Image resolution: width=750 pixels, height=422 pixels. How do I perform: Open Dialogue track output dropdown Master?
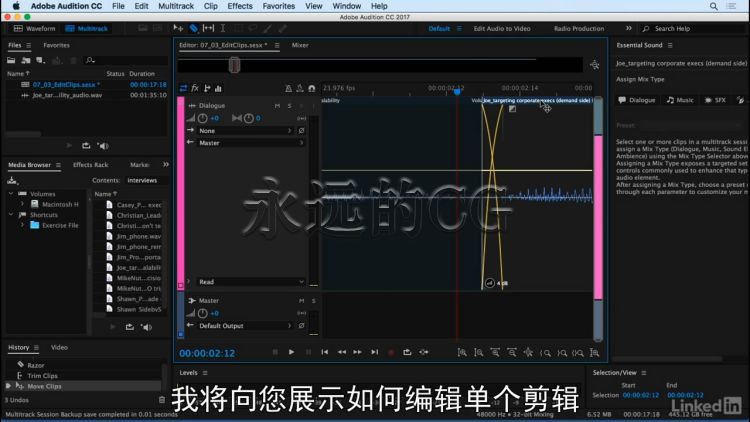click(251, 143)
